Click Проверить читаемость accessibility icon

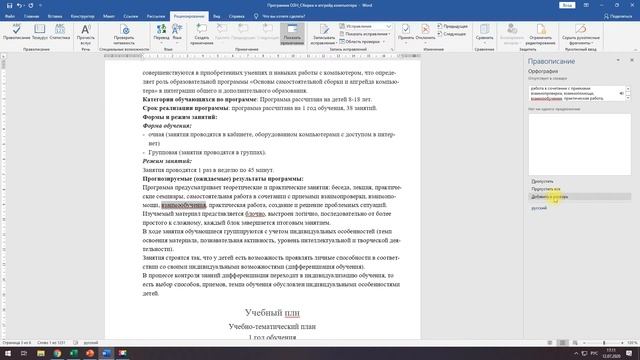124,34
